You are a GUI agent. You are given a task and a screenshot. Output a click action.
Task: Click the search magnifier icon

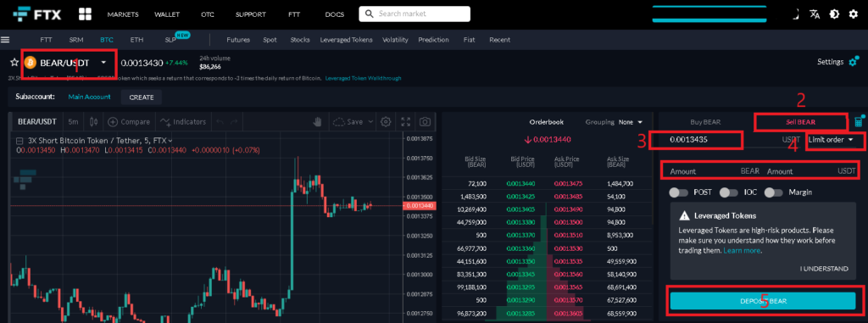[x=369, y=14]
